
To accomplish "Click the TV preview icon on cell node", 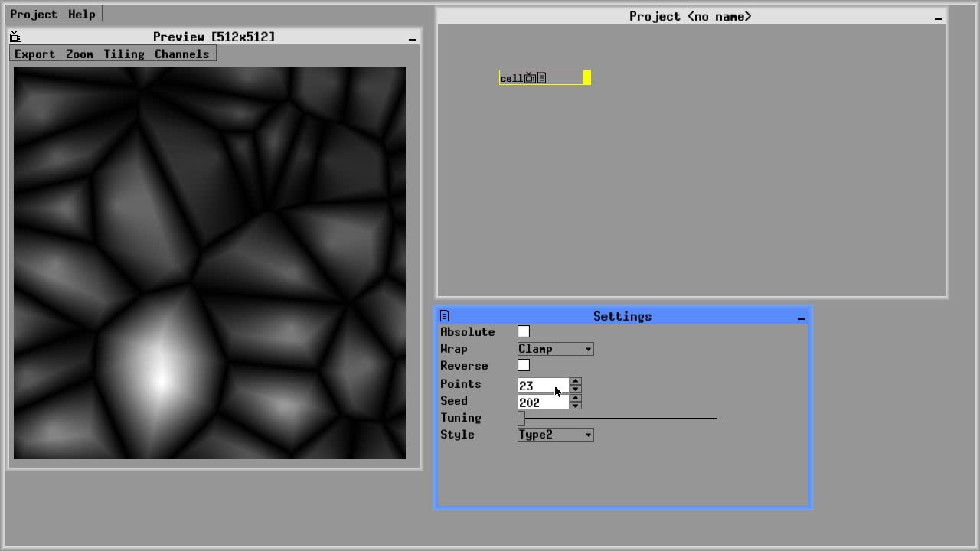I will [530, 78].
